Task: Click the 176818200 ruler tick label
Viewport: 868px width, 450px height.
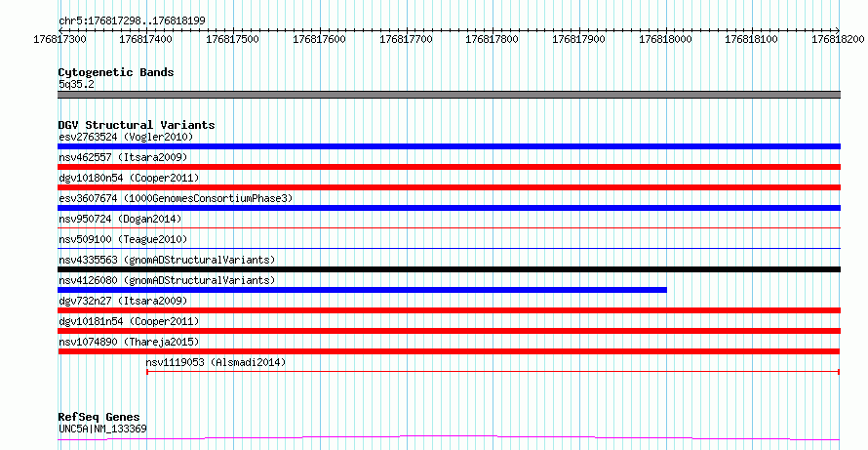Action: tap(839, 39)
